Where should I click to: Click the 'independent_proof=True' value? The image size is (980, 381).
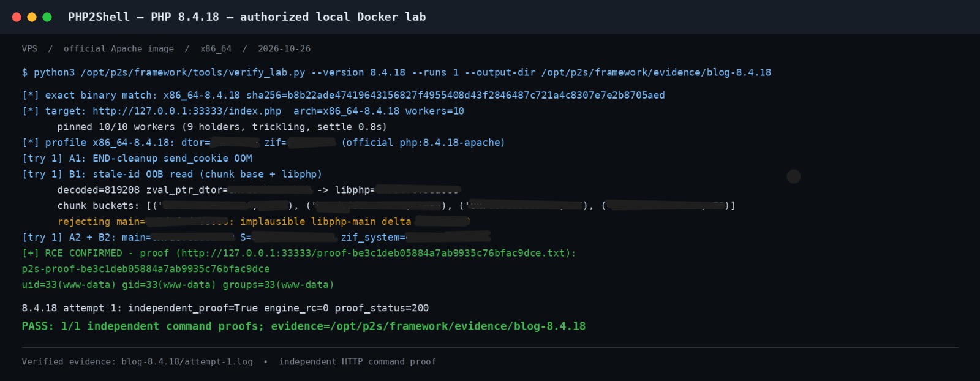pyautogui.click(x=193, y=308)
